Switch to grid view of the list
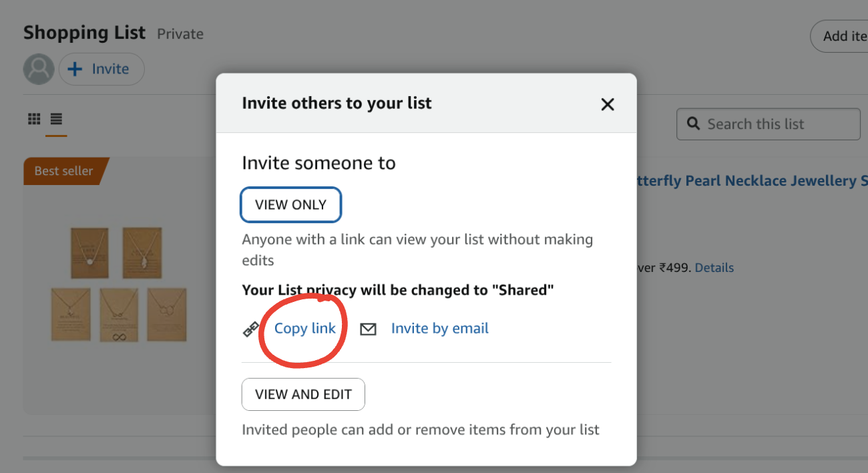The image size is (868, 473). (34, 118)
